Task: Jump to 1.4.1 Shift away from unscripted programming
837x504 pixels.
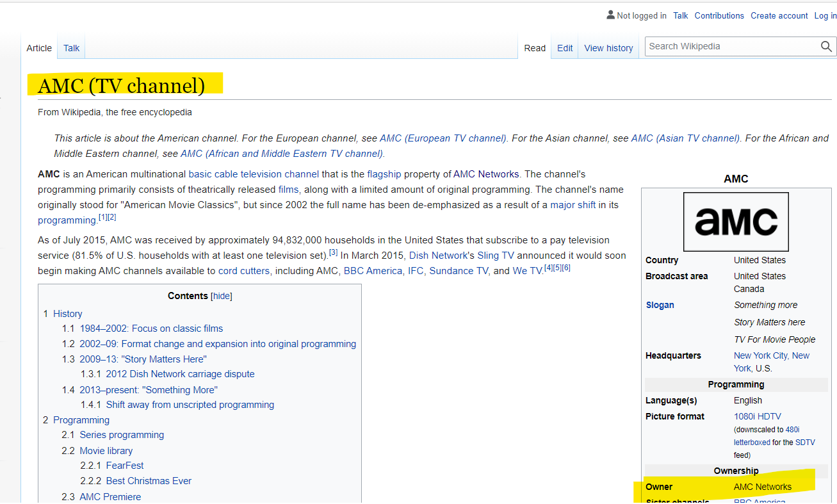Action: pyautogui.click(x=177, y=405)
